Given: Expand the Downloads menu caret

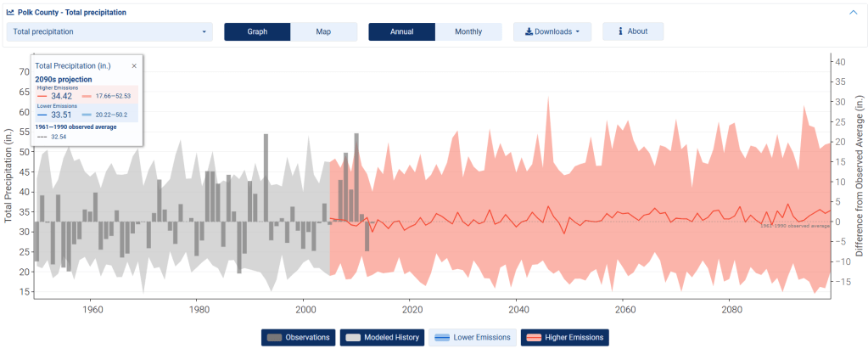Looking at the screenshot, I should pos(577,32).
